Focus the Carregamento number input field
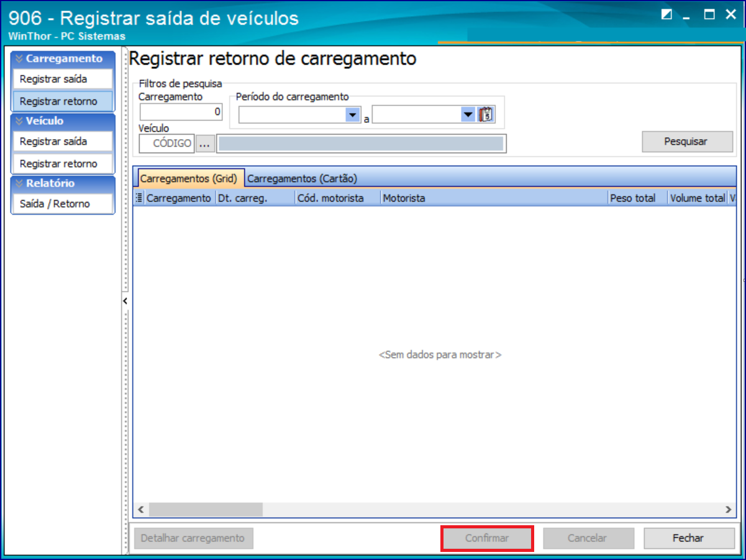 point(181,112)
